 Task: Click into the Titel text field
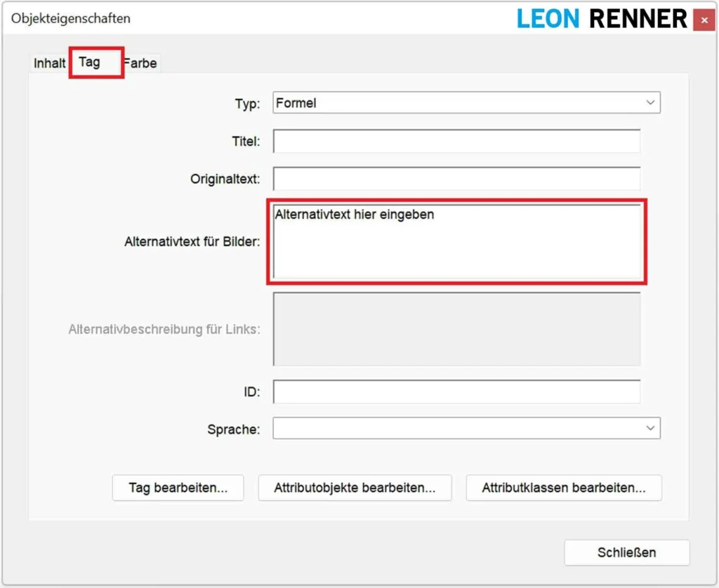(x=456, y=141)
